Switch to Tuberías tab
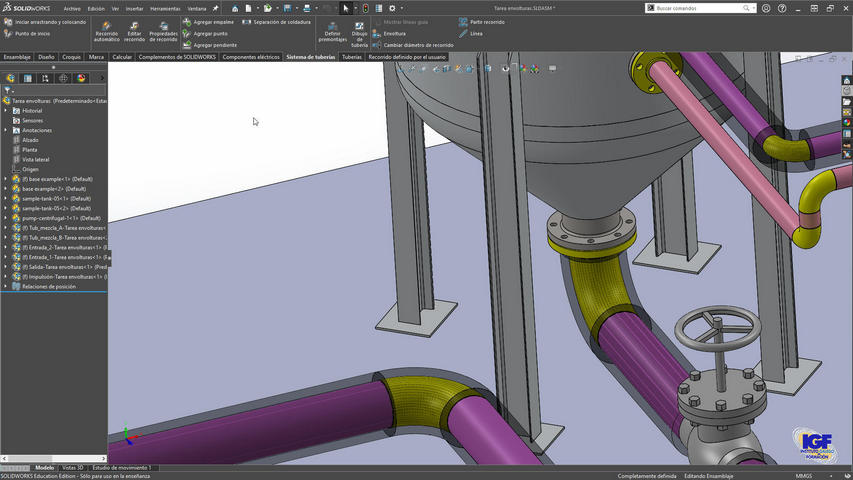Viewport: 853px width, 480px height. (351, 57)
